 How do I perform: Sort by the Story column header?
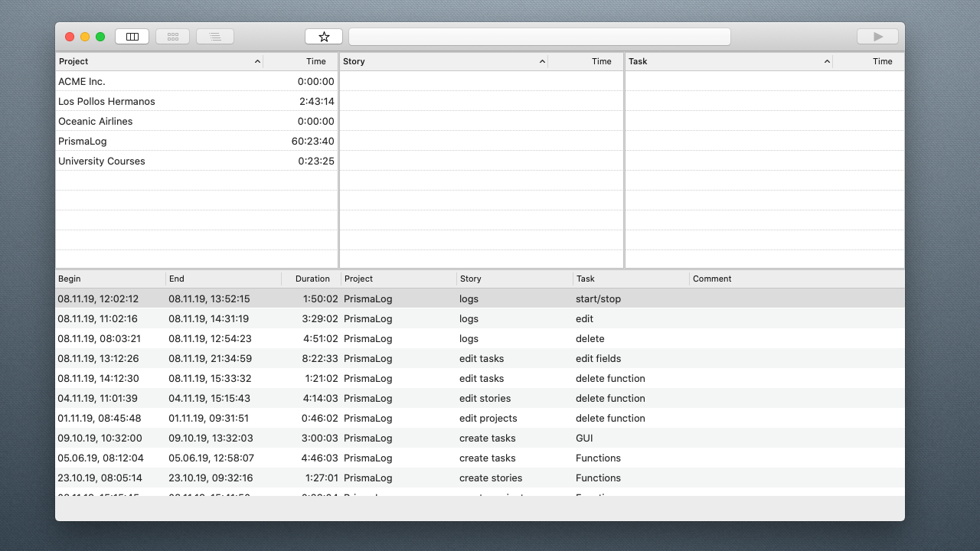click(444, 61)
